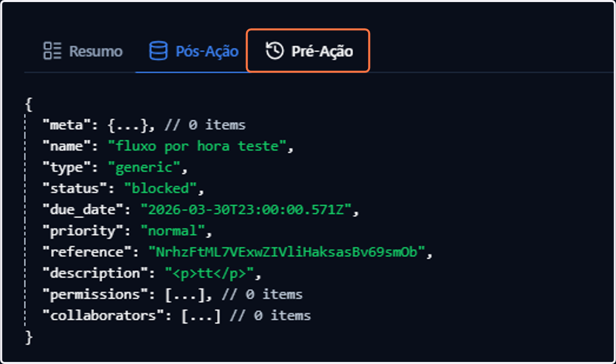
Task: Click the description "<p>tt</p>" value
Action: pos(209,273)
